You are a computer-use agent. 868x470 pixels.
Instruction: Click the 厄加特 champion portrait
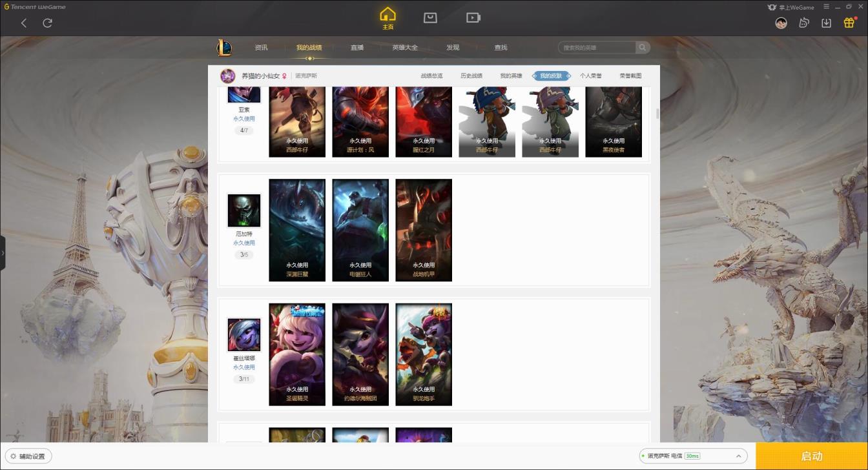pos(244,210)
